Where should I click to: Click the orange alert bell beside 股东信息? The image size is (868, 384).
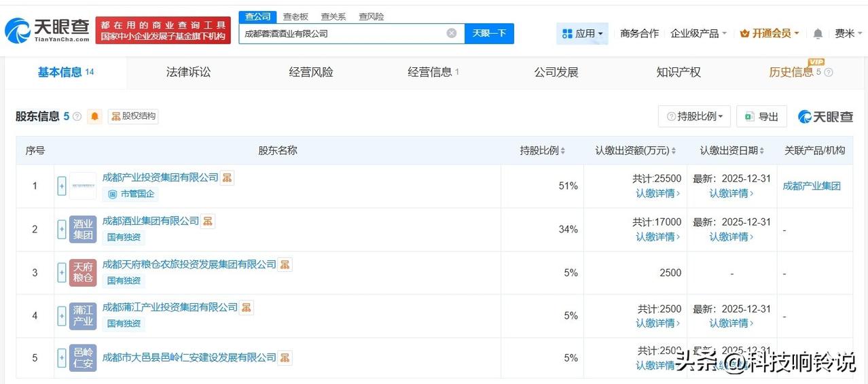pos(95,116)
